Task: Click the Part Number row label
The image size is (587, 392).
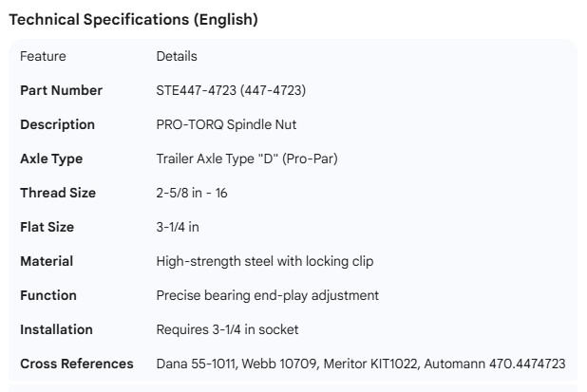Action: pyautogui.click(x=61, y=90)
